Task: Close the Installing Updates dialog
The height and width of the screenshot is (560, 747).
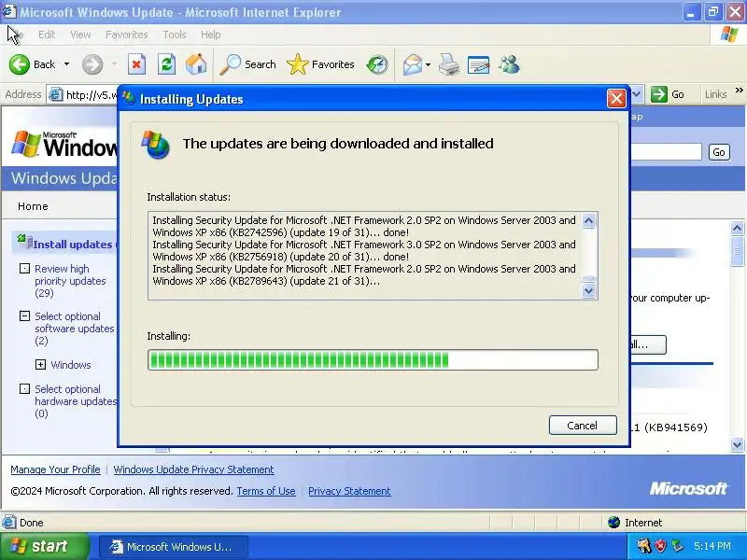Action: click(616, 99)
